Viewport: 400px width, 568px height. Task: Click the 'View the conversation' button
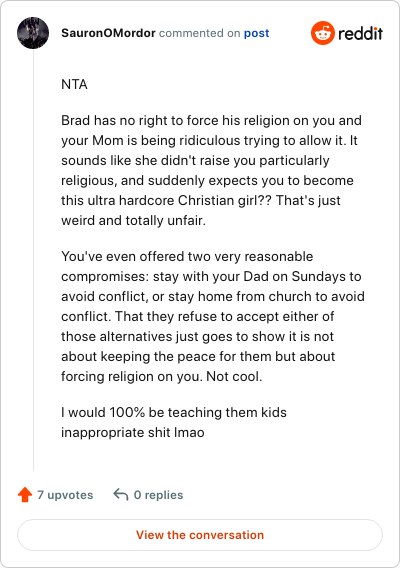[x=200, y=535]
